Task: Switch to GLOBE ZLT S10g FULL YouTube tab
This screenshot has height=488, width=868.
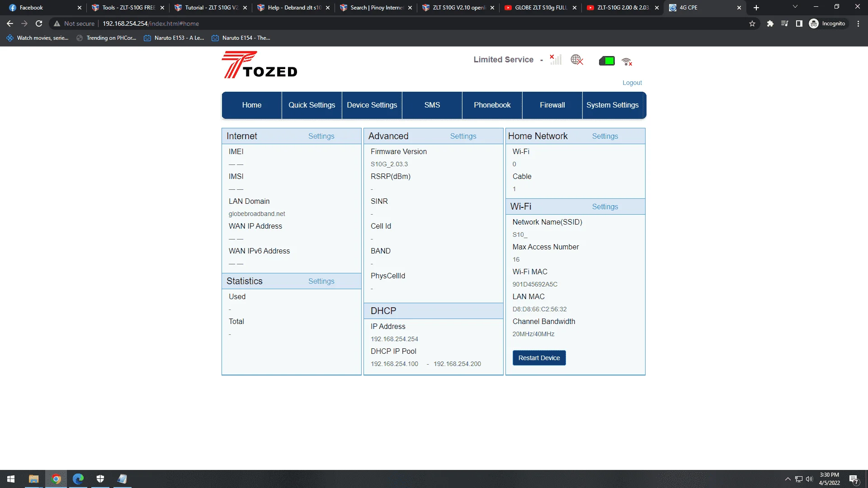Action: pos(541,8)
